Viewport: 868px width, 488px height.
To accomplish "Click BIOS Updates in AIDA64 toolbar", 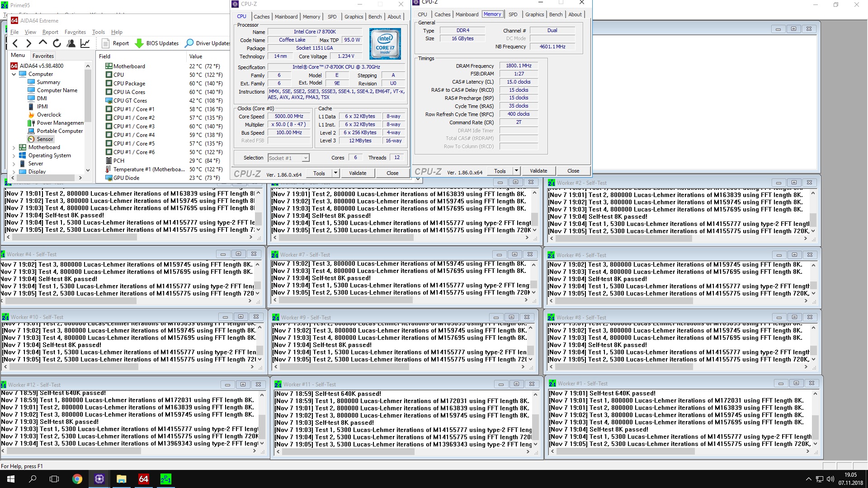I will 157,43.
